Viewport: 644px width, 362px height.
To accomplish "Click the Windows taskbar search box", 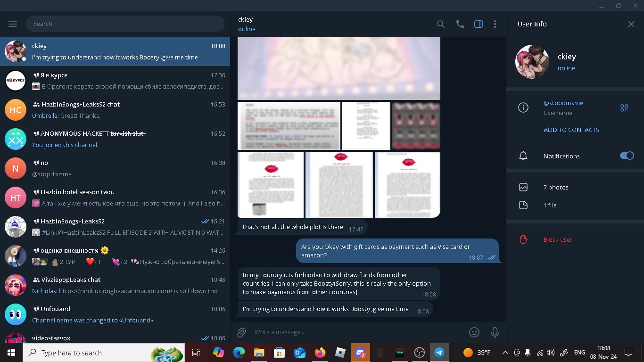I will pos(104,353).
